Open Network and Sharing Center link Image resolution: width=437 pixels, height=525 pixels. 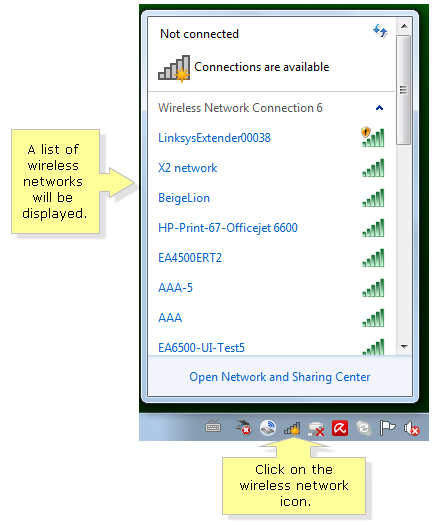click(280, 377)
